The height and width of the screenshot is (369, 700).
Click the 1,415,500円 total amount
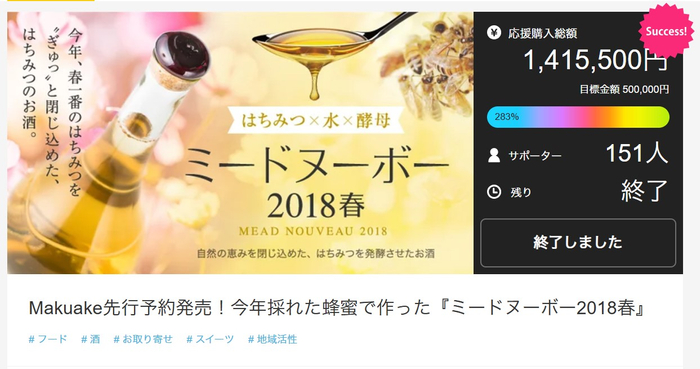point(596,60)
